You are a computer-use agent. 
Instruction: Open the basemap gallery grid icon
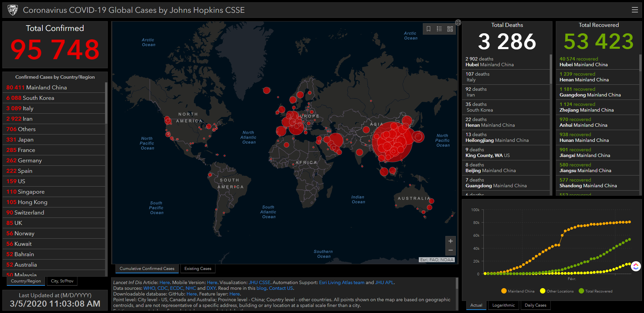click(x=450, y=29)
